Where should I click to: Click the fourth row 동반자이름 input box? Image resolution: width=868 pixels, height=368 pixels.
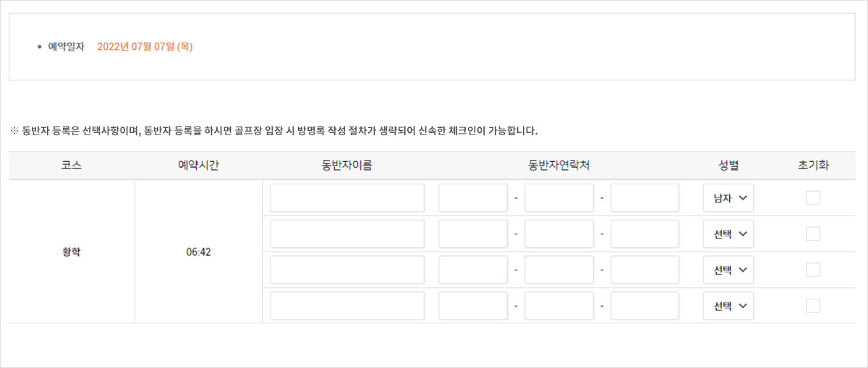click(347, 306)
